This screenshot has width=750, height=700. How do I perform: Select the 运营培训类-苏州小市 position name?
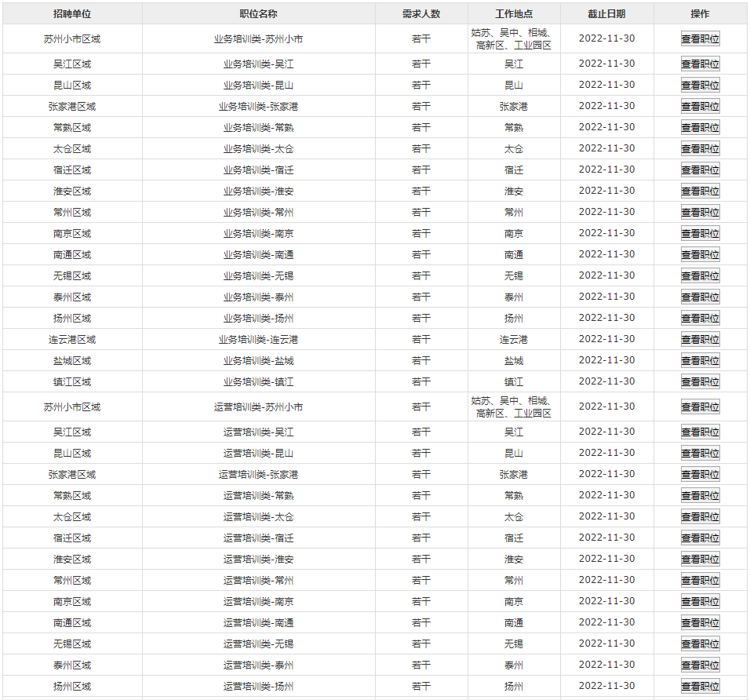pos(258,407)
